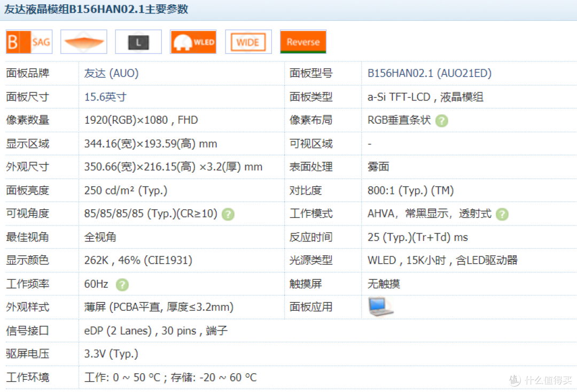This screenshot has height=392, width=577.
Task: Click the 反应时间 row label
Action: click(x=311, y=237)
